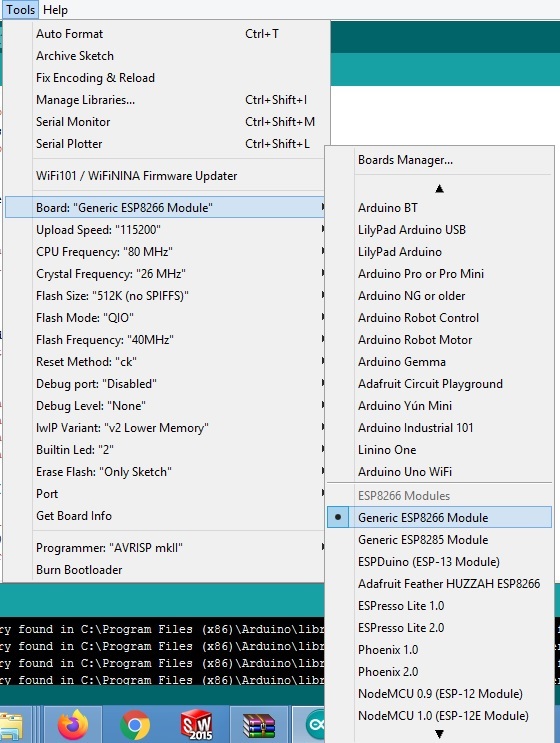Open Manage Libraries...

coord(165,100)
